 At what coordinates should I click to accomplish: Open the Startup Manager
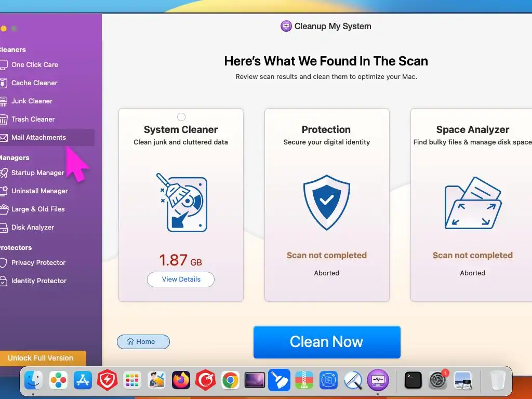click(x=37, y=172)
